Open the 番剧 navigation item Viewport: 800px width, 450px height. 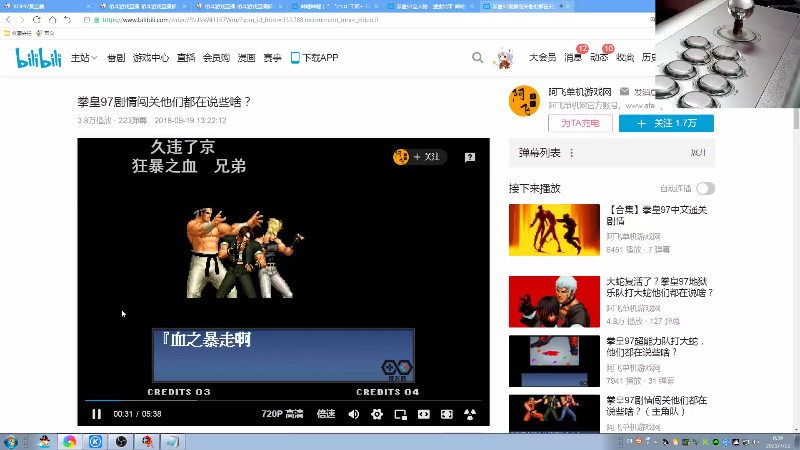[116, 58]
